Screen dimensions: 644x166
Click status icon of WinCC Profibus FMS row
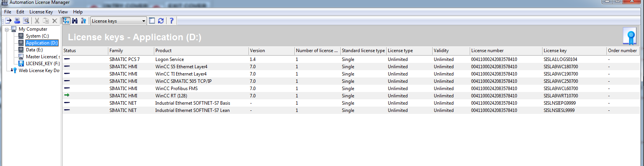pyautogui.click(x=67, y=88)
